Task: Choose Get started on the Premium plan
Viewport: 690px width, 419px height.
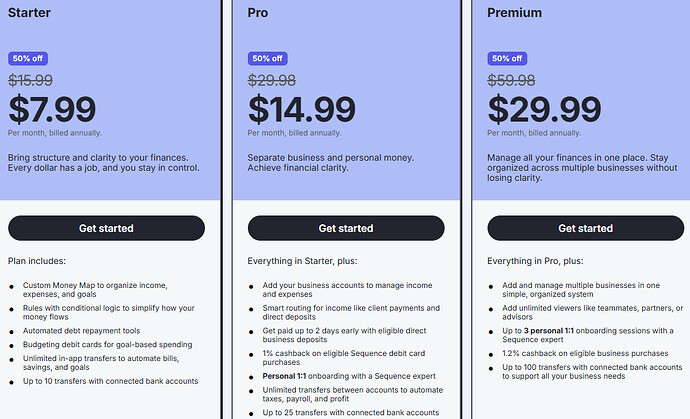Action: [x=585, y=228]
